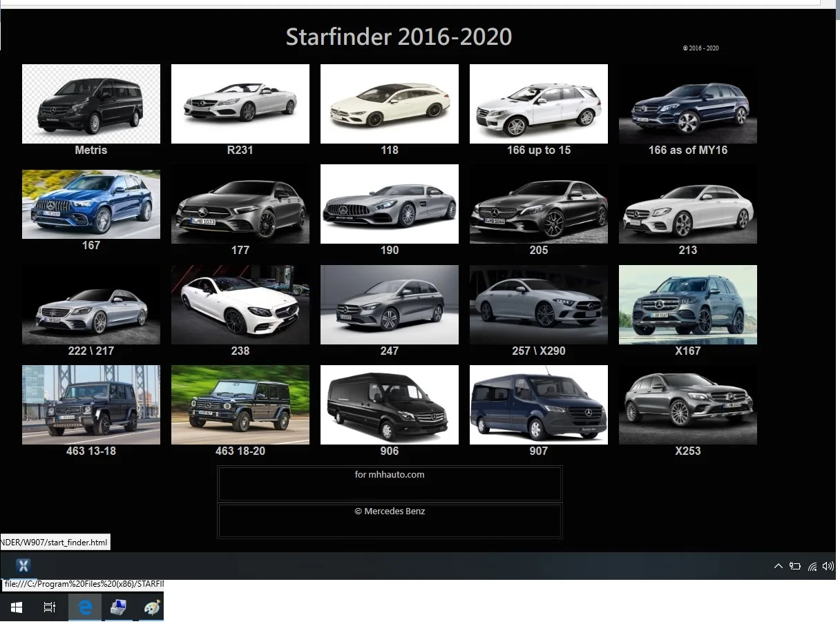The height and width of the screenshot is (624, 840).
Task: Select the black 906 Sprinter image
Action: (x=390, y=405)
